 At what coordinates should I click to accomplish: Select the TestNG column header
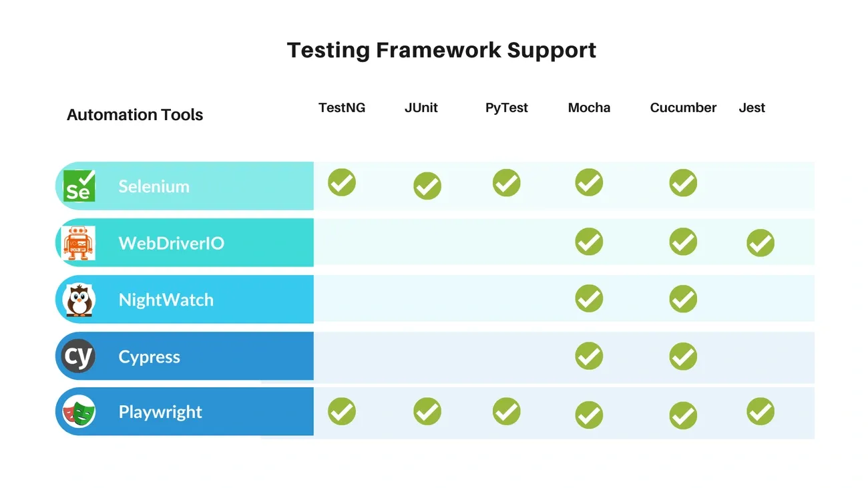(x=342, y=107)
